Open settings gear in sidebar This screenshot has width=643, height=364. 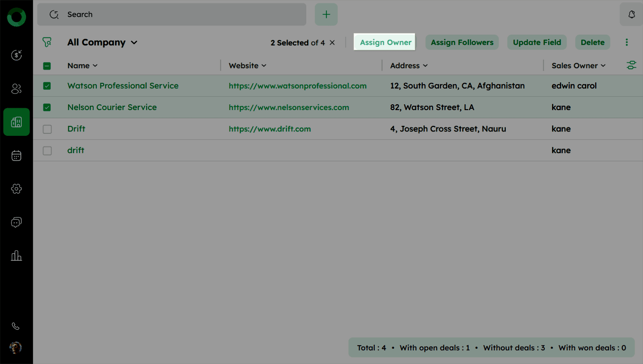point(16,189)
